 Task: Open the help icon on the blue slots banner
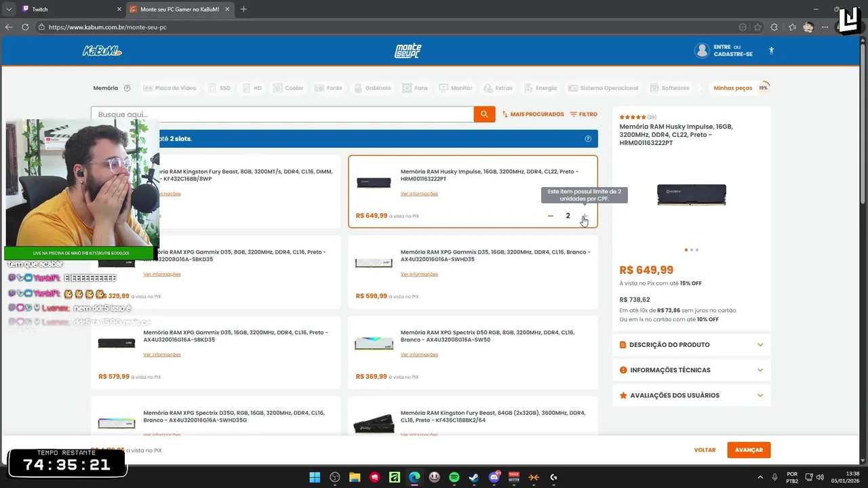(x=588, y=139)
